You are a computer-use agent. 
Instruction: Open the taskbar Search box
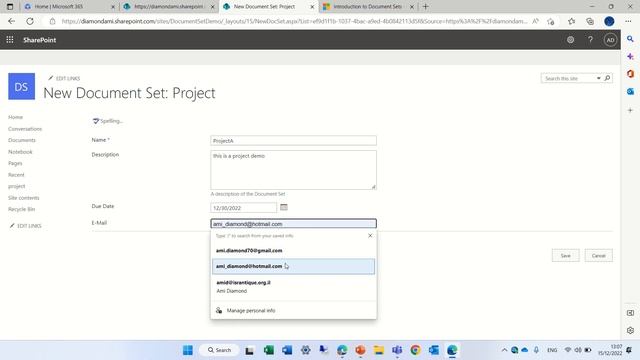[219, 350]
